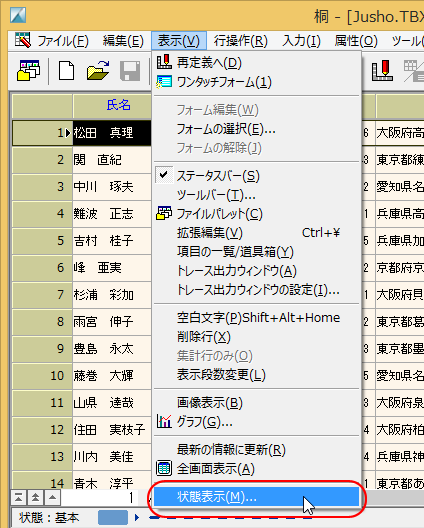Jump to first record navigation button
This screenshot has height=528, width=424.
[x=19, y=497]
